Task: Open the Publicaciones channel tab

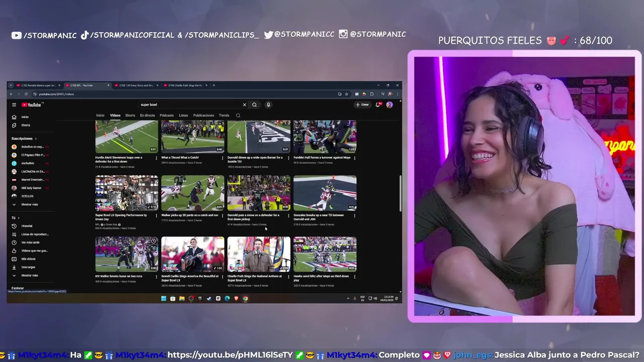Action: 204,115
